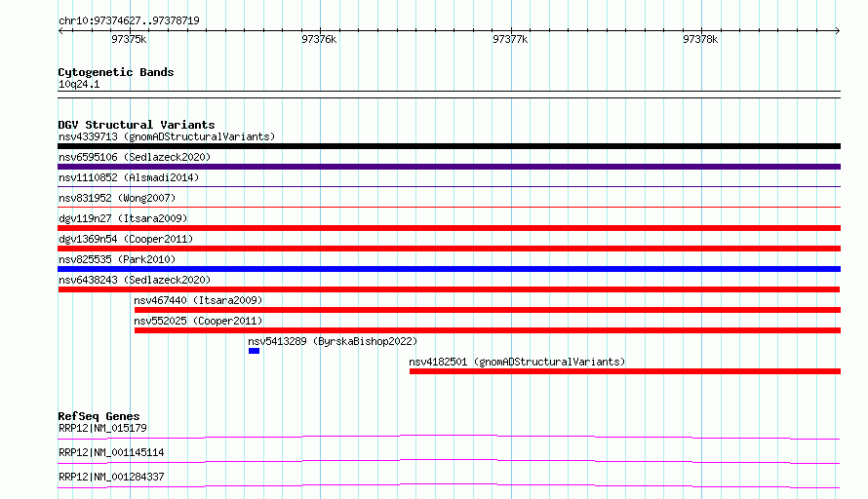The image size is (868, 499).
Task: Click the DGV Structural Variants track title
Action: 137,125
